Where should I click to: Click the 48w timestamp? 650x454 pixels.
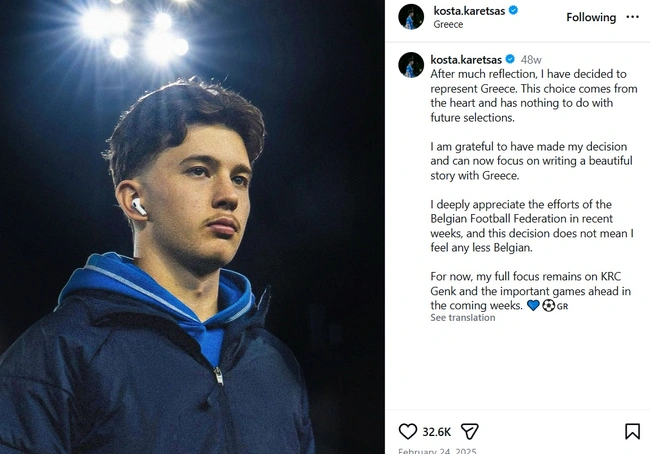[x=531, y=59]
